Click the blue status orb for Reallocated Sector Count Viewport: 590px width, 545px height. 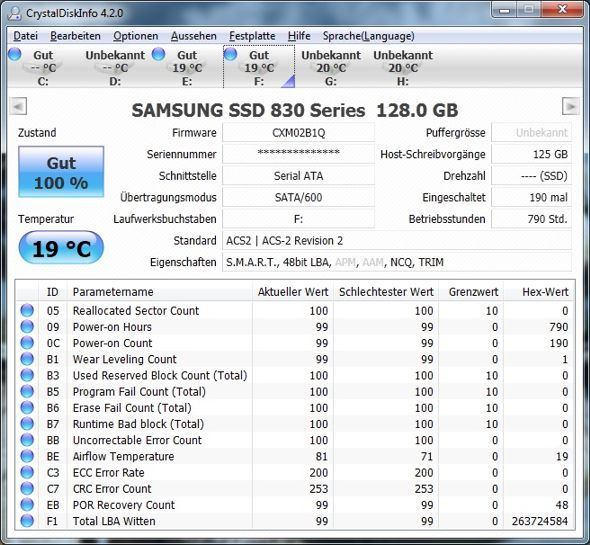click(27, 311)
